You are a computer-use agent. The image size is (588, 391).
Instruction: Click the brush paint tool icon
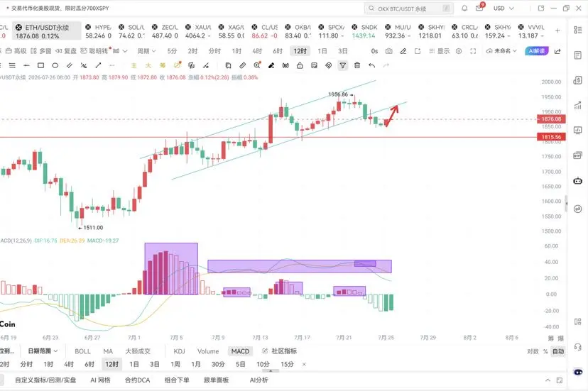[x=271, y=65]
